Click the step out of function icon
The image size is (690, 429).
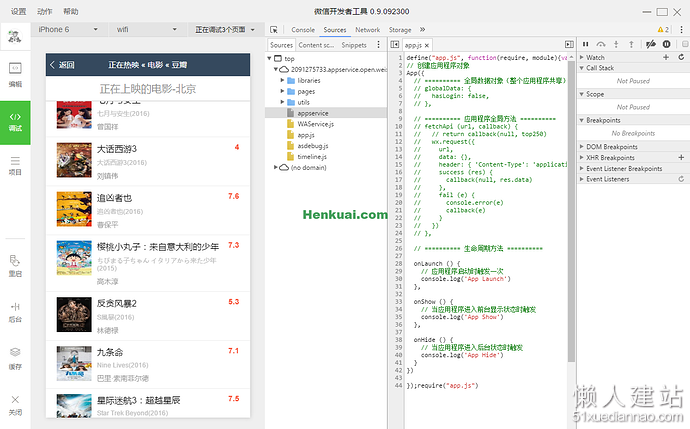click(631, 44)
